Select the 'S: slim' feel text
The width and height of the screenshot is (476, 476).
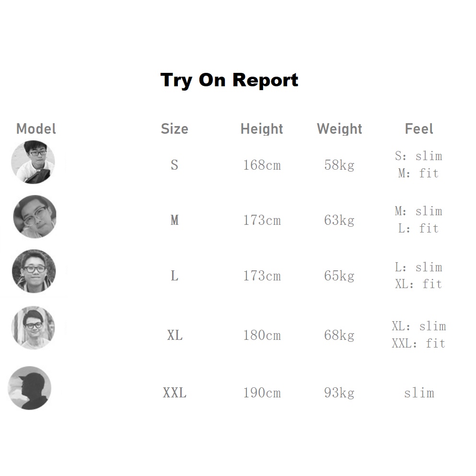click(x=418, y=156)
